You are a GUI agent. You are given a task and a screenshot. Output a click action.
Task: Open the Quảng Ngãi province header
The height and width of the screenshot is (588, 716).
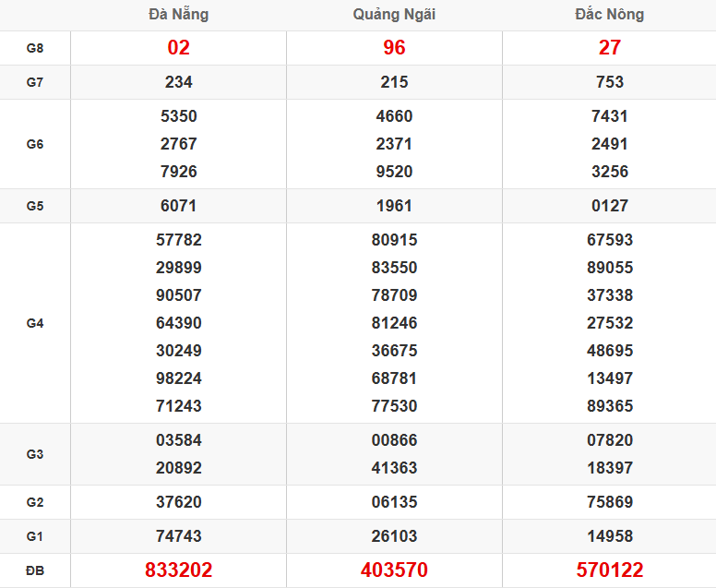pyautogui.click(x=394, y=15)
